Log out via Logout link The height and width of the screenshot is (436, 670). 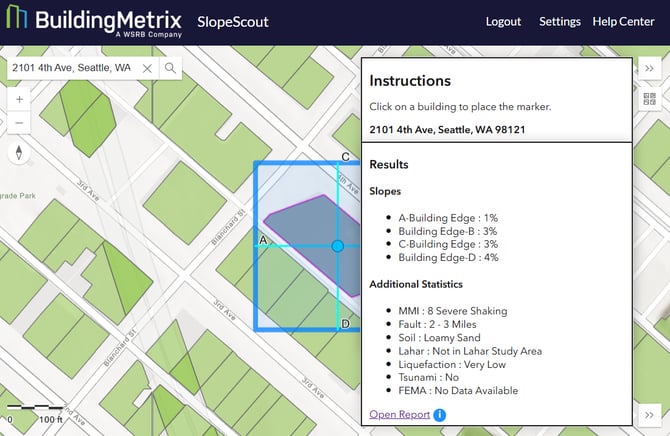click(x=503, y=22)
